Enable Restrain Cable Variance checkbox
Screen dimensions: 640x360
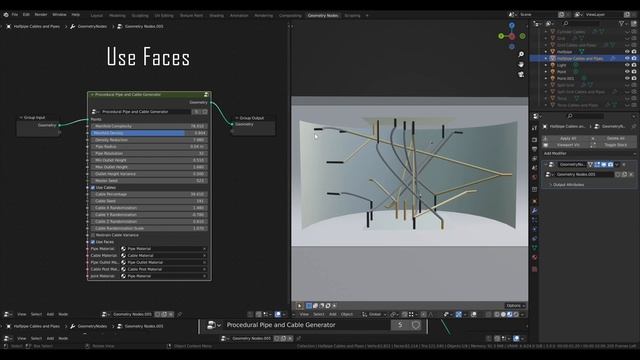tap(93, 235)
